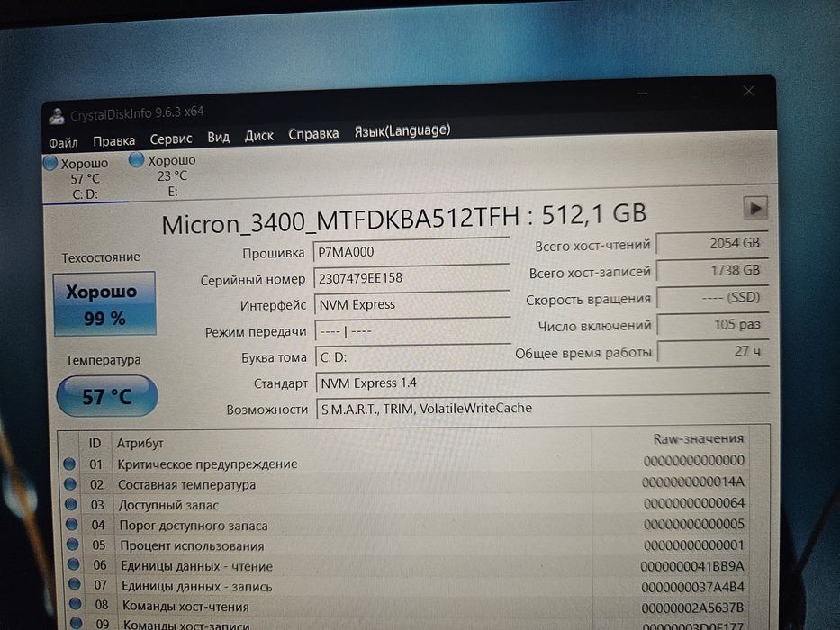Open the Диск menu
The width and height of the screenshot is (840, 630).
(x=258, y=136)
